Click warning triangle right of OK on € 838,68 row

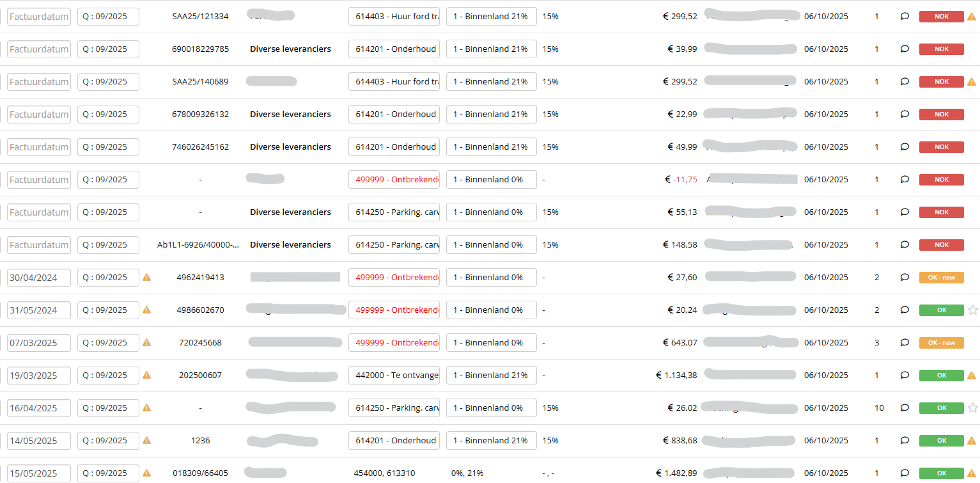(972, 441)
